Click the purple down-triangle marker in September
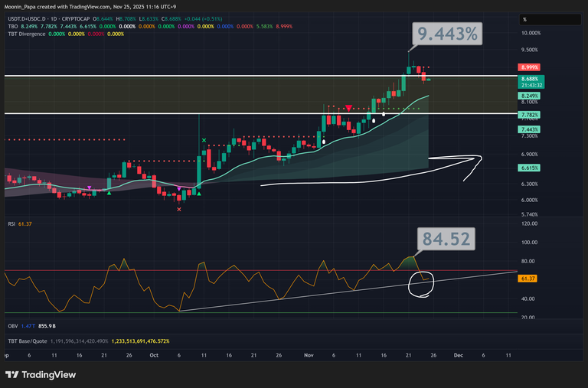 tap(90, 188)
